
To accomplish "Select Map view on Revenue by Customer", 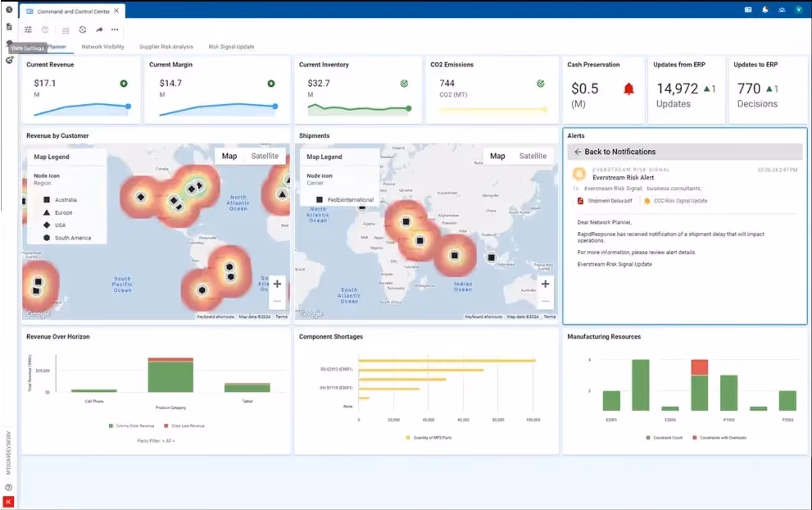I will [x=229, y=156].
